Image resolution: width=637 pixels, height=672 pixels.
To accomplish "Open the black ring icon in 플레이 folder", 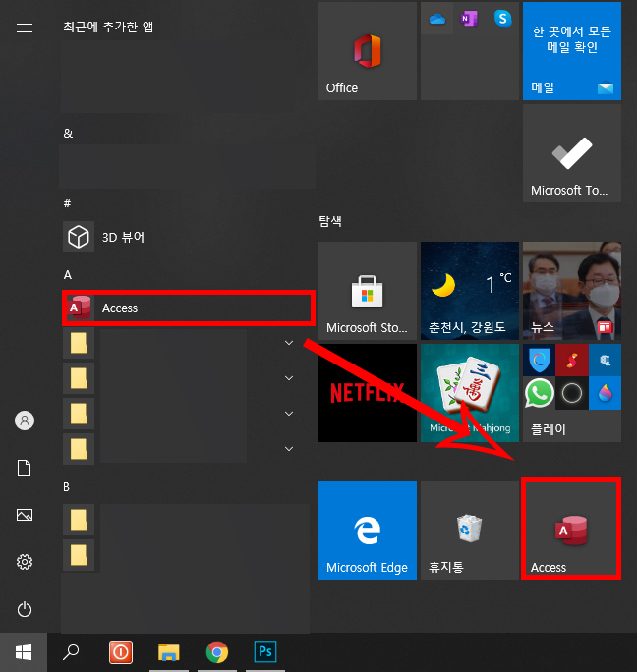I will click(572, 393).
